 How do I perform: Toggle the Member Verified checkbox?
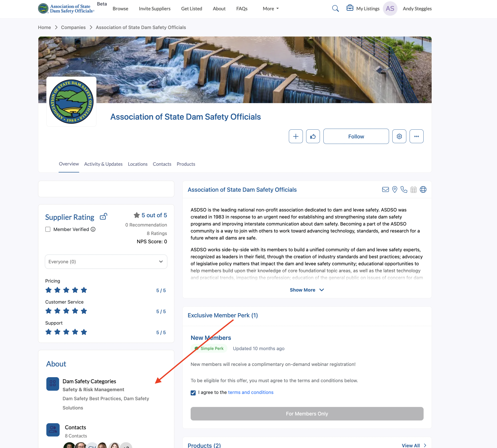coord(48,229)
